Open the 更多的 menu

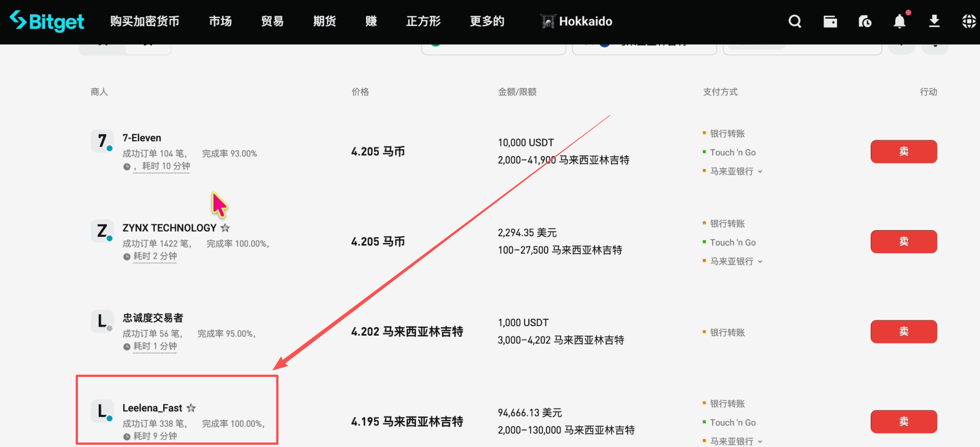[487, 21]
